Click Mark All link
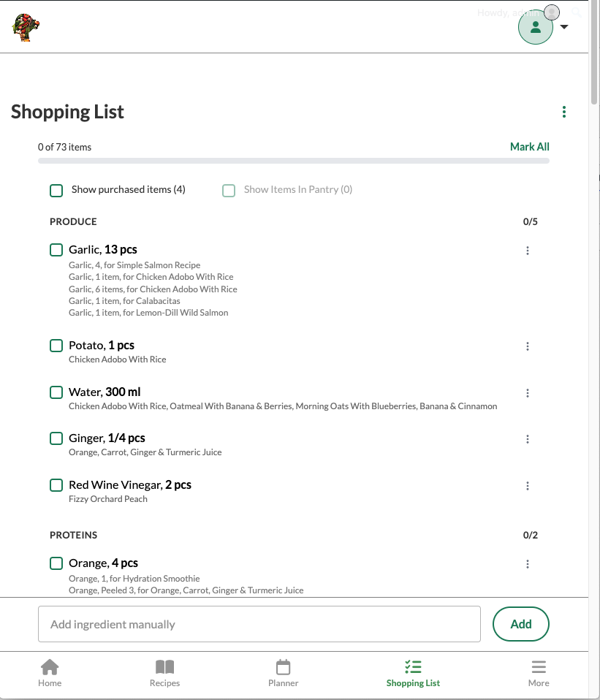 (x=529, y=147)
